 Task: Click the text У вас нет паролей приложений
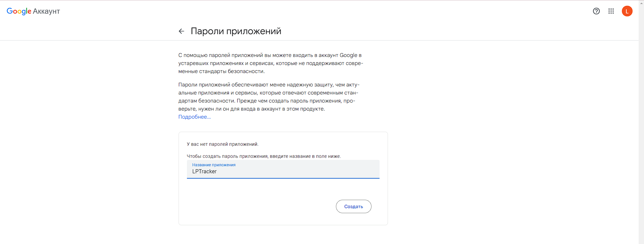click(223, 144)
